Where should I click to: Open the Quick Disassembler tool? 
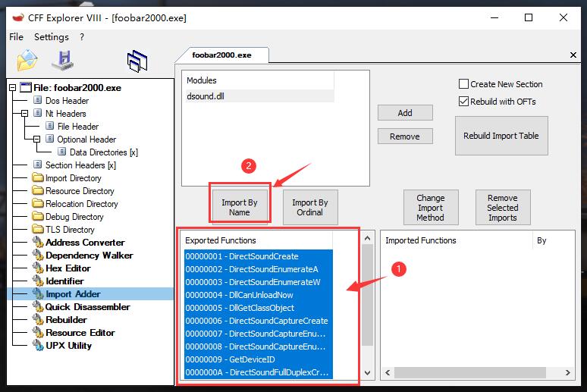tap(87, 307)
